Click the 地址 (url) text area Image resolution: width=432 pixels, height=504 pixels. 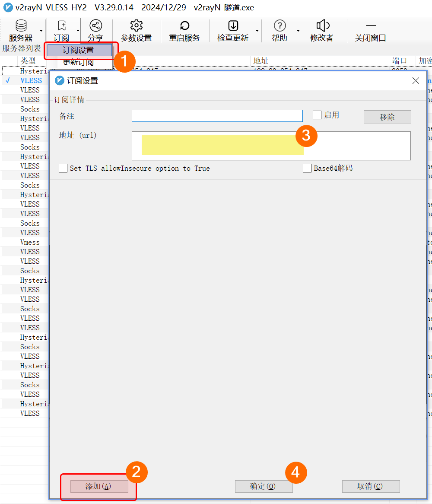[x=271, y=146]
